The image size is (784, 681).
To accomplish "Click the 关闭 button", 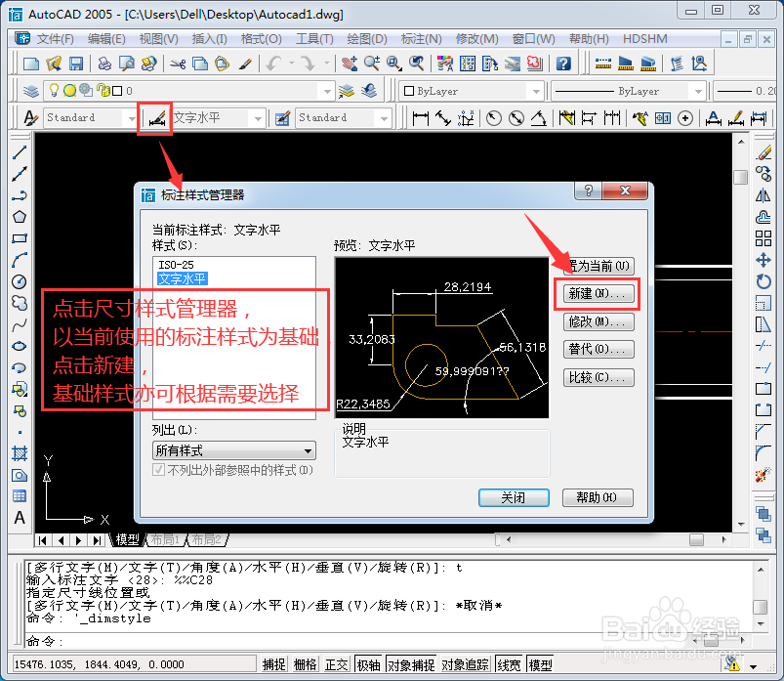I will [x=514, y=498].
